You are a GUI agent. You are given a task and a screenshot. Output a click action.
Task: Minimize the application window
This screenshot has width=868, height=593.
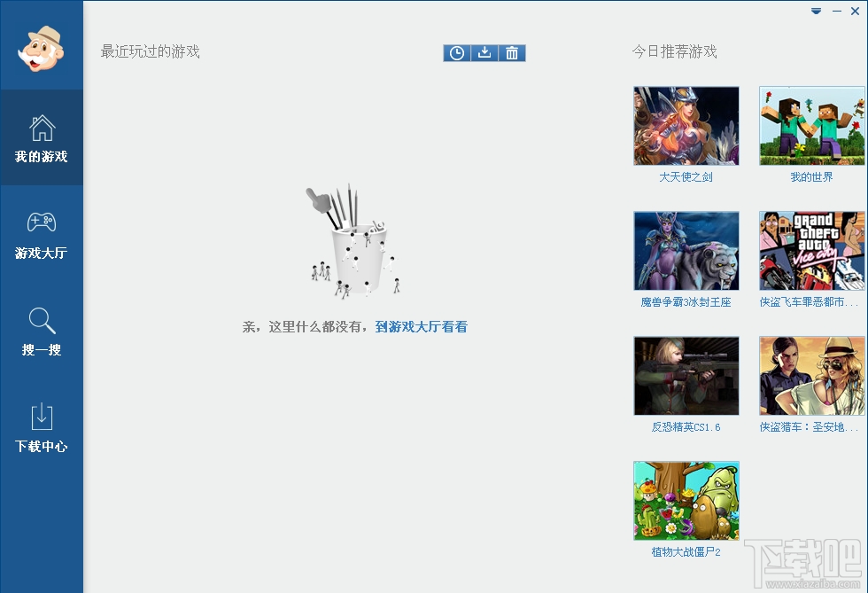coord(835,12)
